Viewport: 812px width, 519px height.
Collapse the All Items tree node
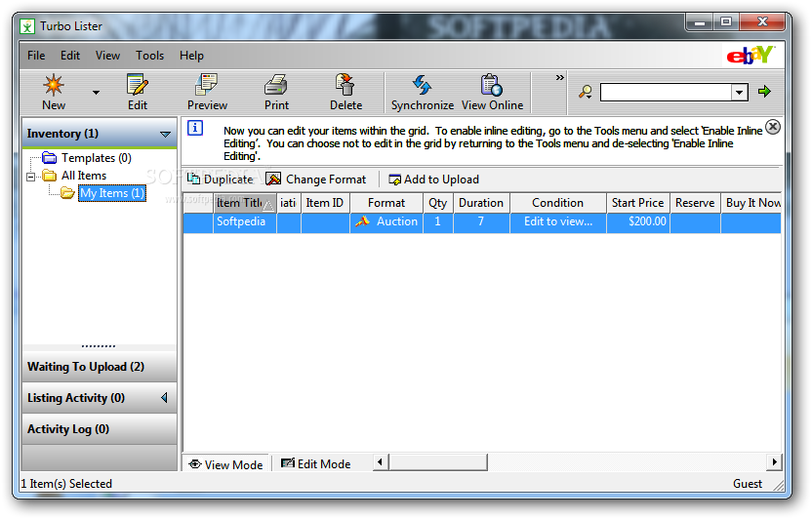tap(31, 177)
